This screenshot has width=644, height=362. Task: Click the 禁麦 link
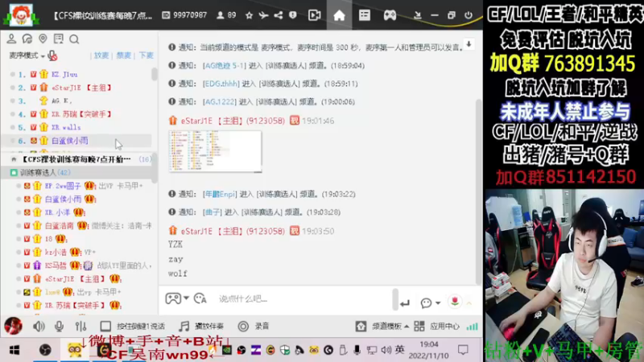[x=123, y=56]
